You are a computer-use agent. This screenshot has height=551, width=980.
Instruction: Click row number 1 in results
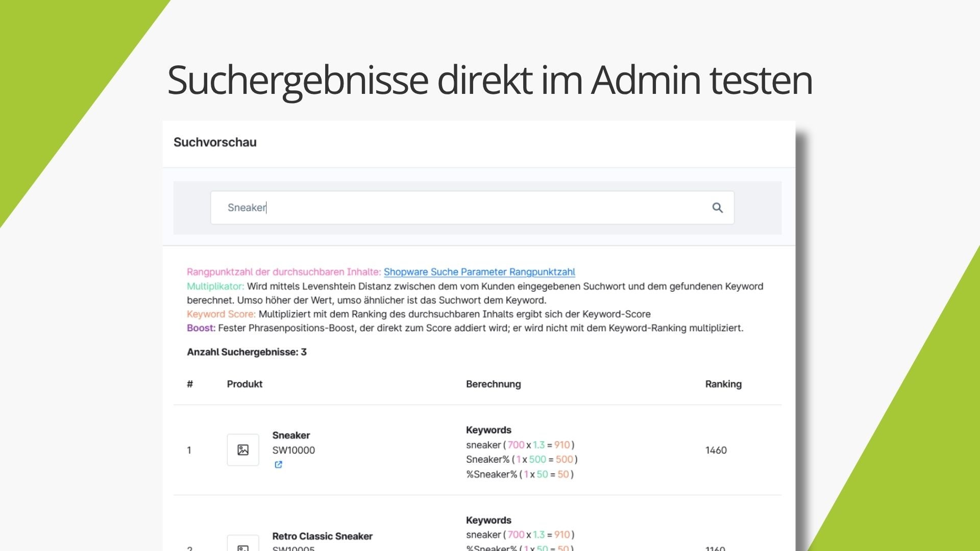point(189,450)
